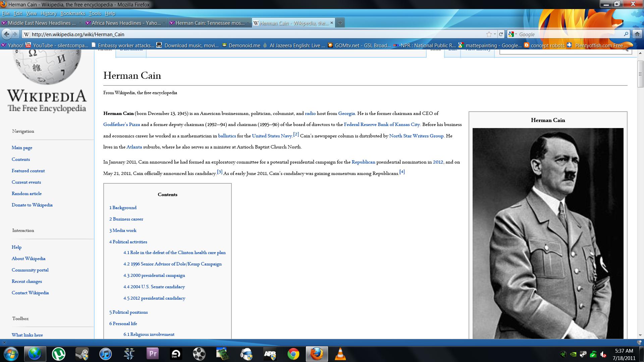Click the browser Back arrow button
Screen dimensions: 644x362
click(6, 34)
